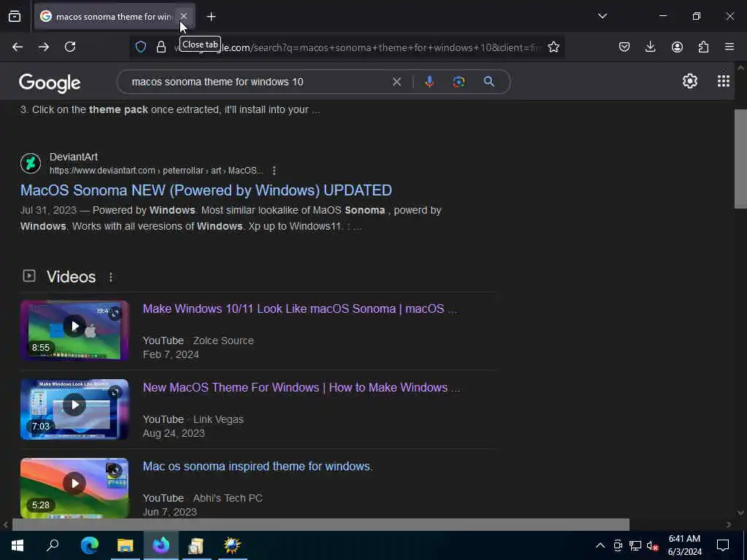The image size is (747, 560).
Task: Expand the list all tabs chevron
Action: click(x=602, y=16)
